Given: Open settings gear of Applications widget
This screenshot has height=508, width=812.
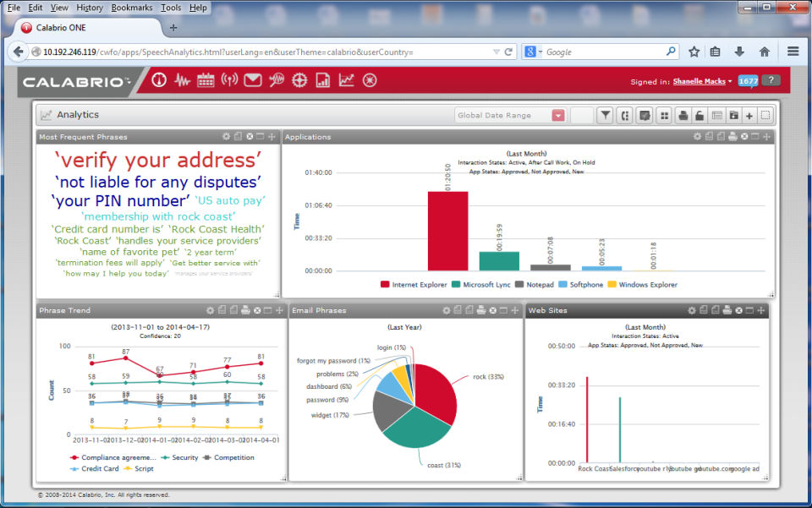Looking at the screenshot, I should click(x=697, y=137).
